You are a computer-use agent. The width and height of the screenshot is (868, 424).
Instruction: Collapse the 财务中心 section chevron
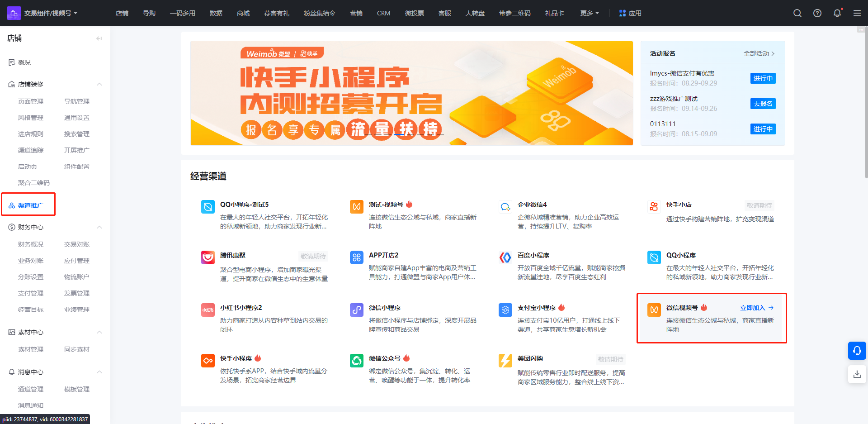coord(99,227)
